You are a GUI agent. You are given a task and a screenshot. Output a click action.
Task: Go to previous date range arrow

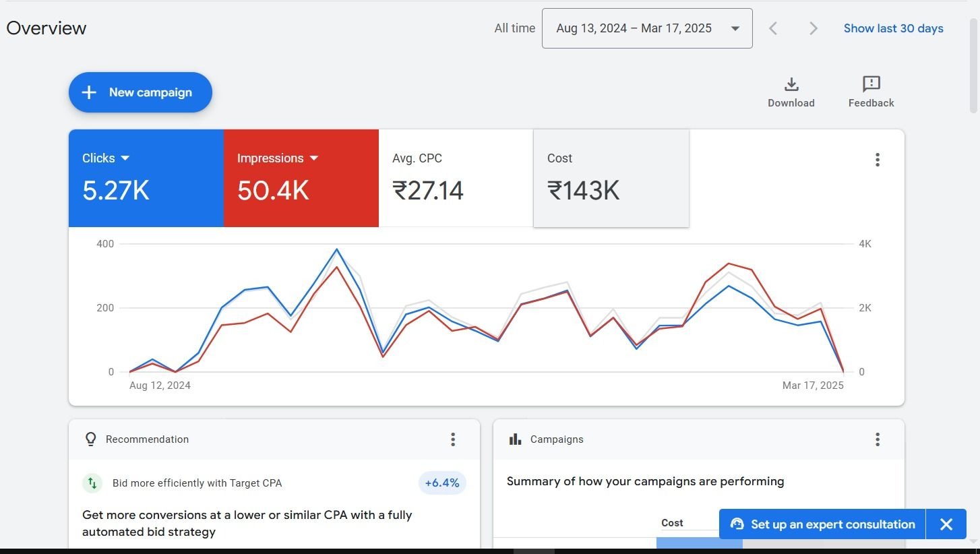pyautogui.click(x=773, y=28)
